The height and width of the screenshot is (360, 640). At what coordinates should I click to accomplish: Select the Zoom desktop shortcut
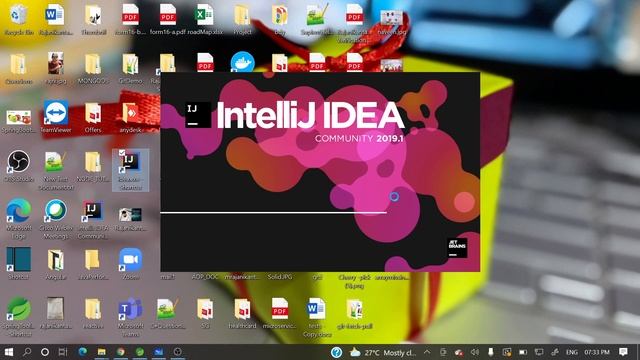(x=131, y=263)
